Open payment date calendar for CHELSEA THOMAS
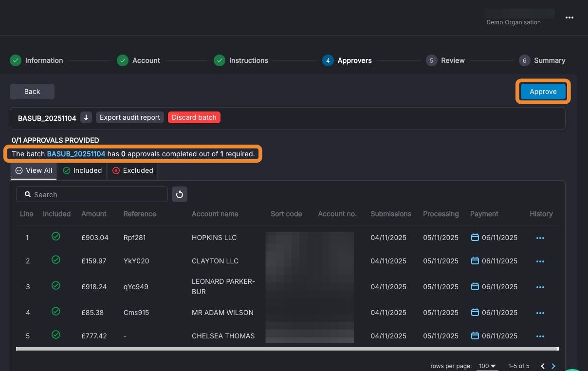The width and height of the screenshot is (588, 371). [x=475, y=335]
